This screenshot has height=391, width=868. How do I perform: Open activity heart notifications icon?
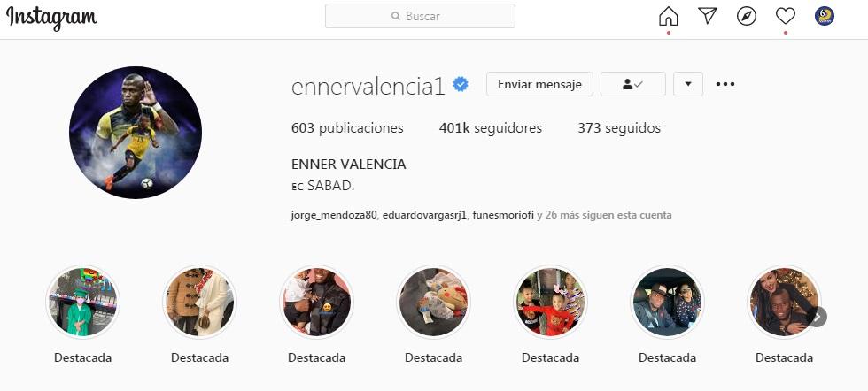(785, 16)
